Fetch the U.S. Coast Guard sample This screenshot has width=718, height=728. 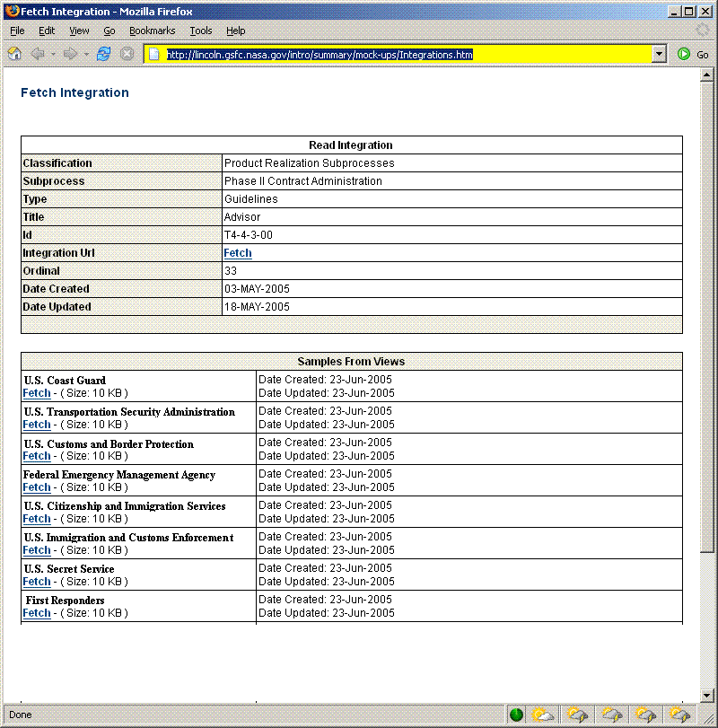pyautogui.click(x=37, y=393)
